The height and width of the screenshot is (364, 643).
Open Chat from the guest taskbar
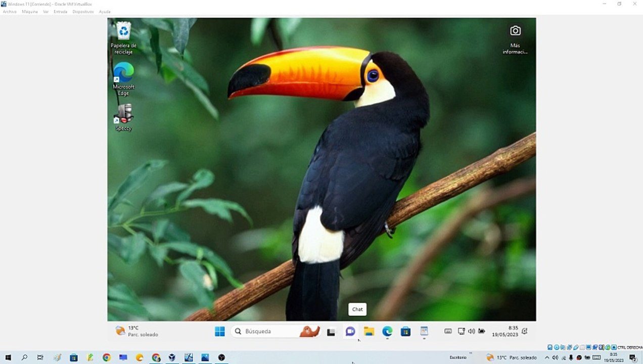coord(350,332)
